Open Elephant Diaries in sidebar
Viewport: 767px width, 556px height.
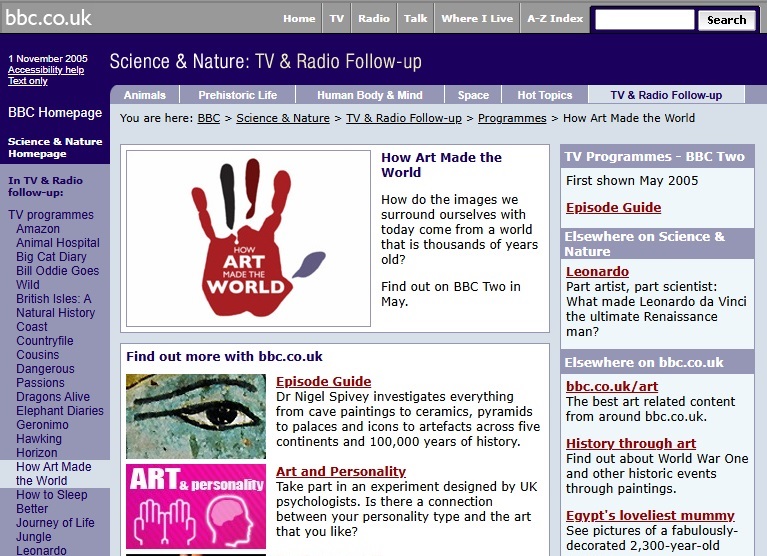(x=60, y=411)
